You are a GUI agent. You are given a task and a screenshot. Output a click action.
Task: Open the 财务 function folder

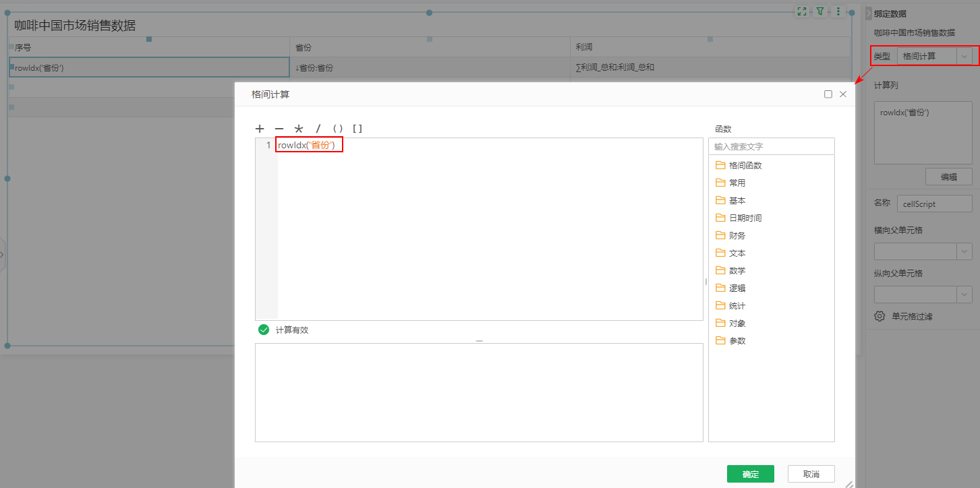click(x=730, y=235)
